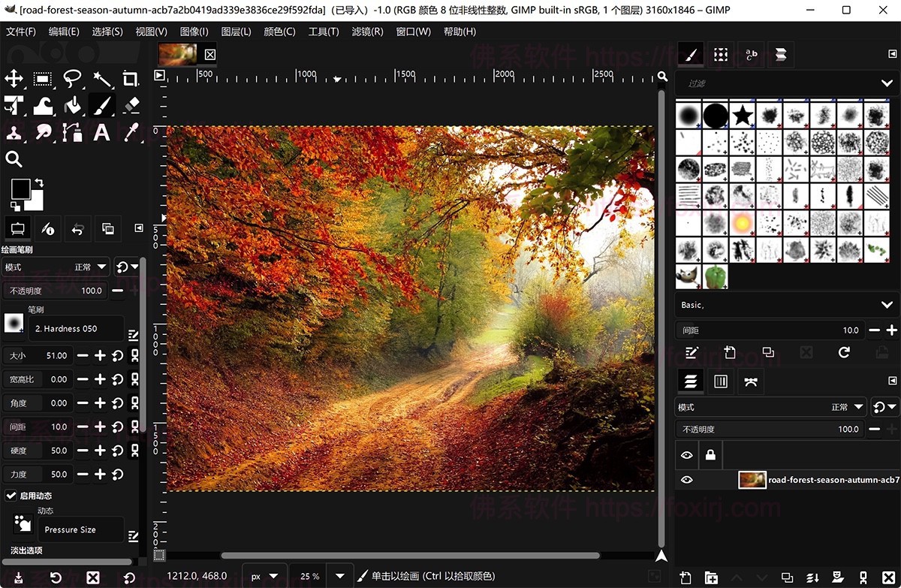901x588 pixels.
Task: Open the 滤镜 menu
Action: [368, 32]
